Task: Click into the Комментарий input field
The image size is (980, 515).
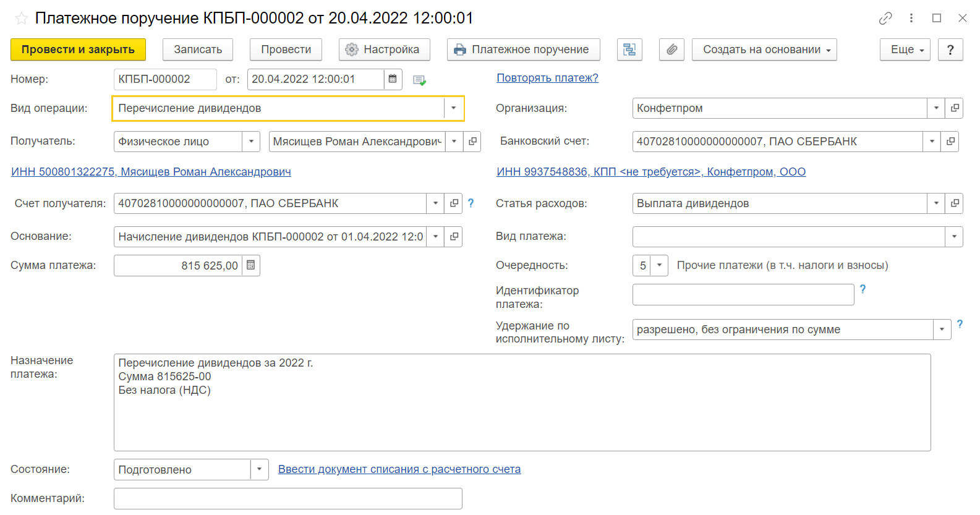Action: click(x=288, y=498)
